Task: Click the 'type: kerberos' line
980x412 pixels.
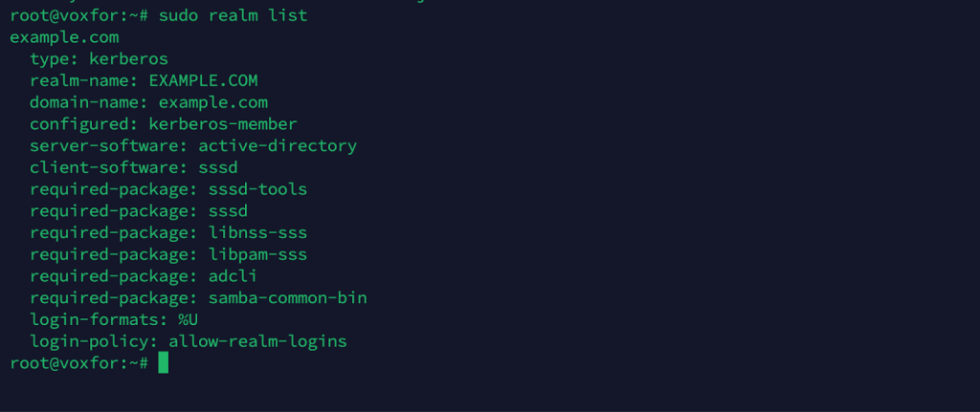Action: pos(100,59)
